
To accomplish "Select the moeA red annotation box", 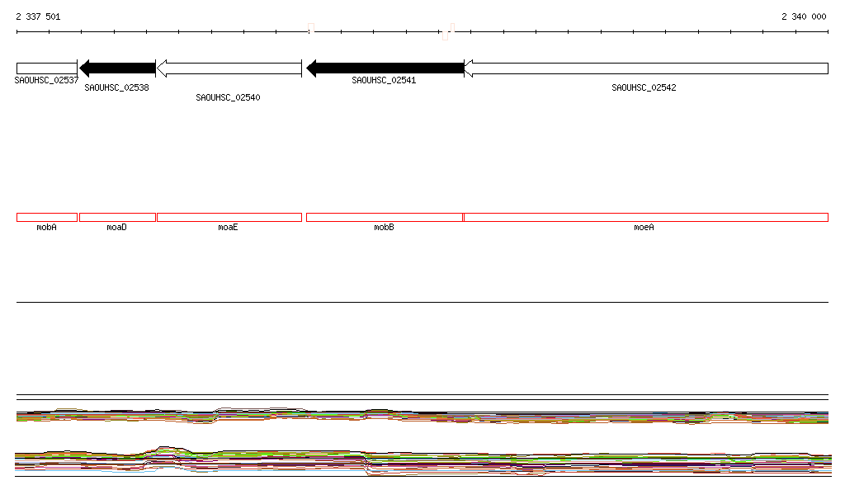I will point(646,218).
